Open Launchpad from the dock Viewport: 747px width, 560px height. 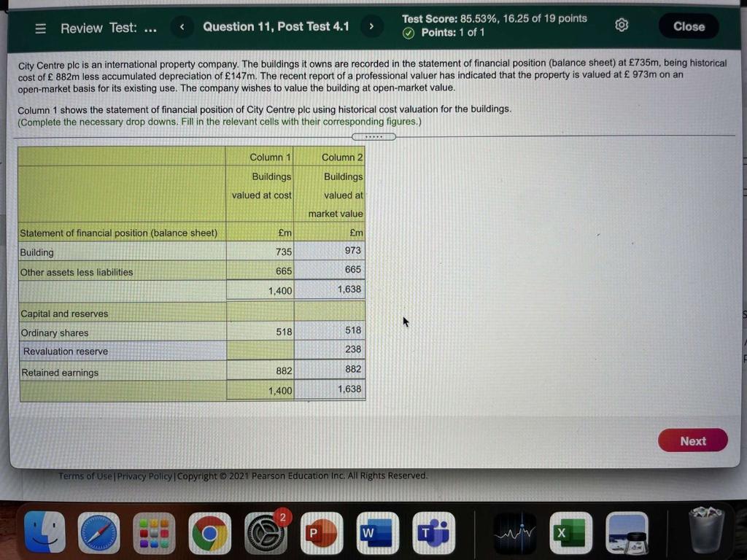click(154, 533)
